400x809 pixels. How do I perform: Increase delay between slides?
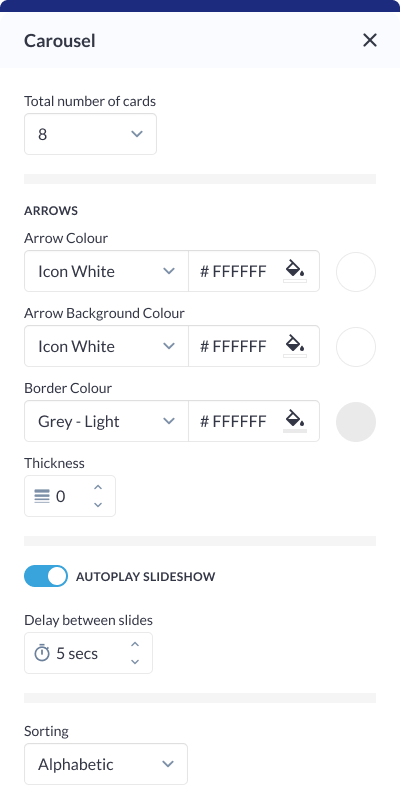coord(135,644)
